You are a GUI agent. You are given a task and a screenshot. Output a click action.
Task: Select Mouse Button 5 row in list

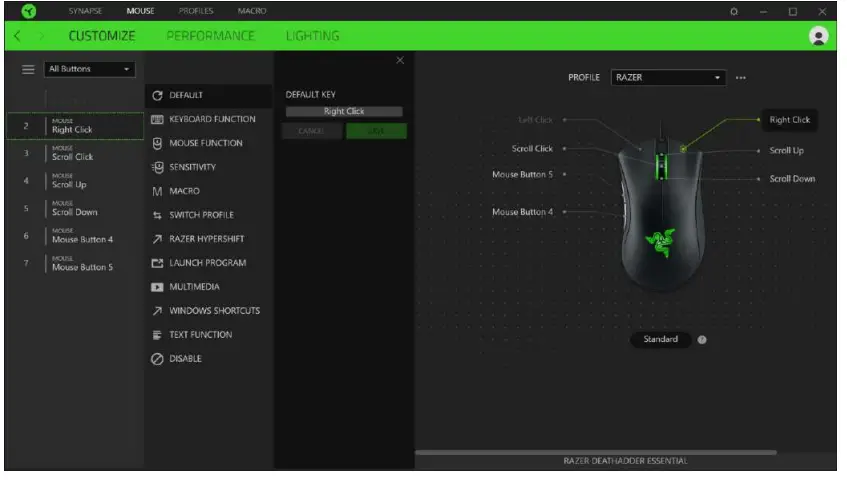[75, 263]
